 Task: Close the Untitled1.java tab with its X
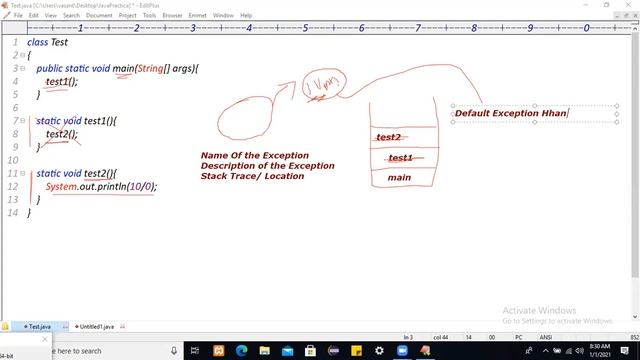pos(122,327)
